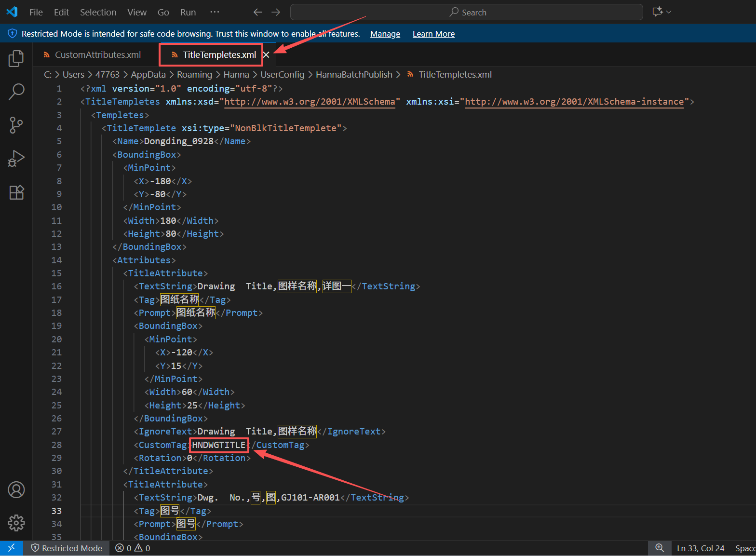This screenshot has height=556, width=756.
Task: Open the Manage gear icon
Action: click(16, 523)
